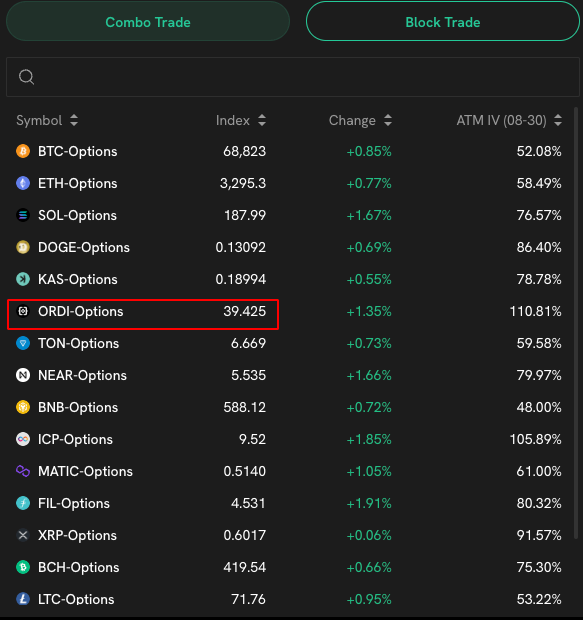Click the Dogecoin coin icon
583x620 pixels.
(x=23, y=247)
